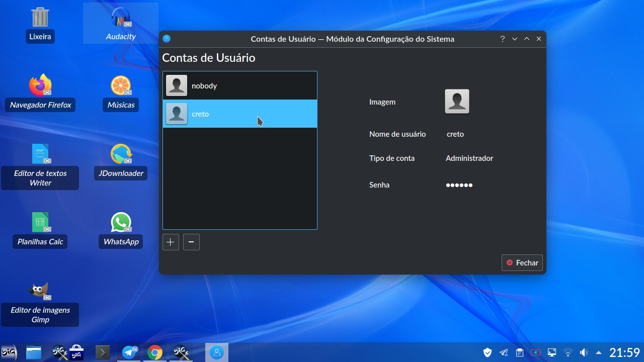Open the file manager from taskbar
The height and width of the screenshot is (362, 644).
point(34,353)
